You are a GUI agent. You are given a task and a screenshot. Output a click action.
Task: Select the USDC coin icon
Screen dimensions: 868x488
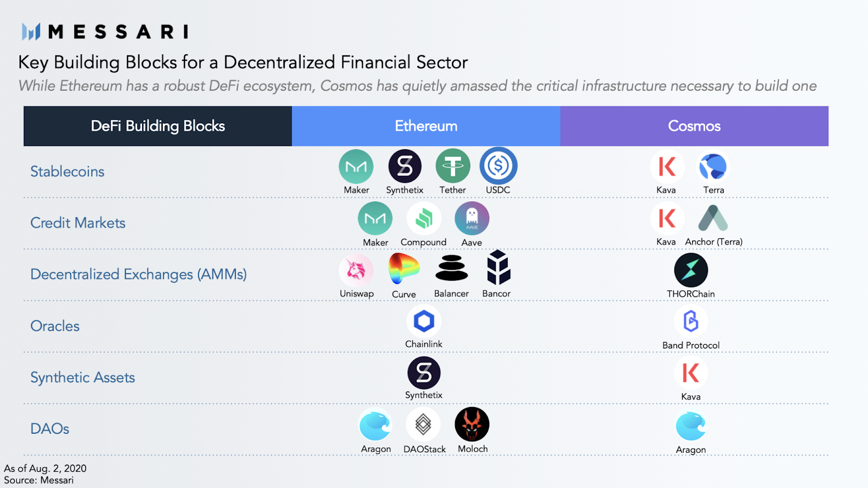[x=498, y=166]
